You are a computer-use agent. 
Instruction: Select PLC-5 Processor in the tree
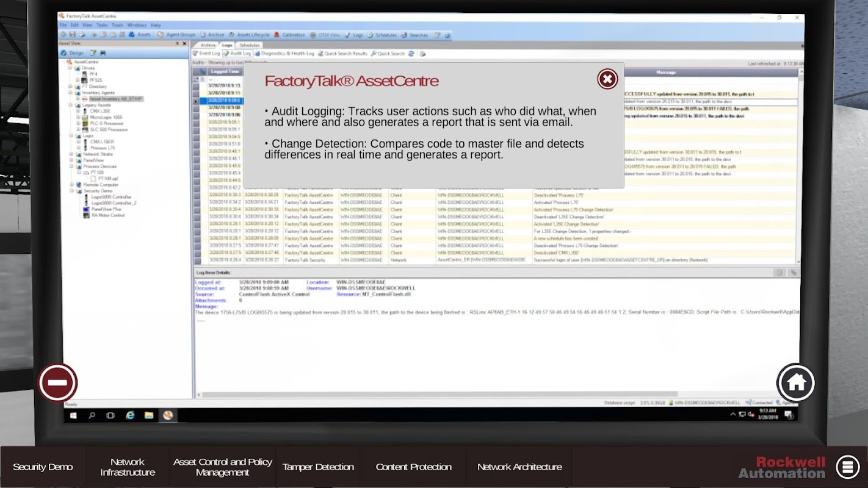click(x=107, y=123)
